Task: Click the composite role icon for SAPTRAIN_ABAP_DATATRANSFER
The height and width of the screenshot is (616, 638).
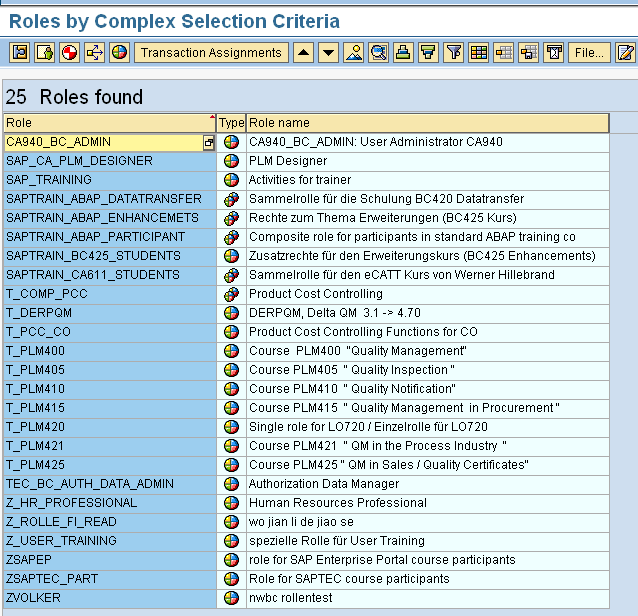Action: [x=231, y=199]
